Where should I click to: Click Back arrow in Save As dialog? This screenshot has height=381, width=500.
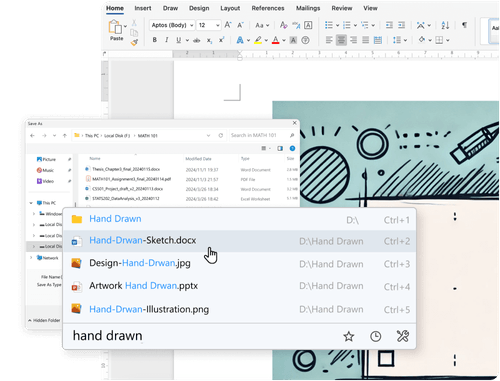[32, 135]
